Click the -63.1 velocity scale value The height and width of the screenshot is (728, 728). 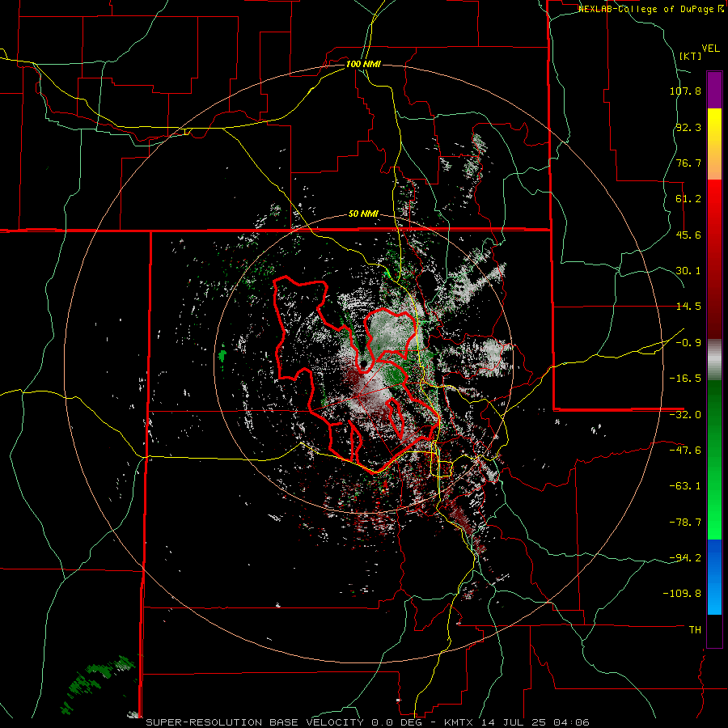pyautogui.click(x=685, y=486)
